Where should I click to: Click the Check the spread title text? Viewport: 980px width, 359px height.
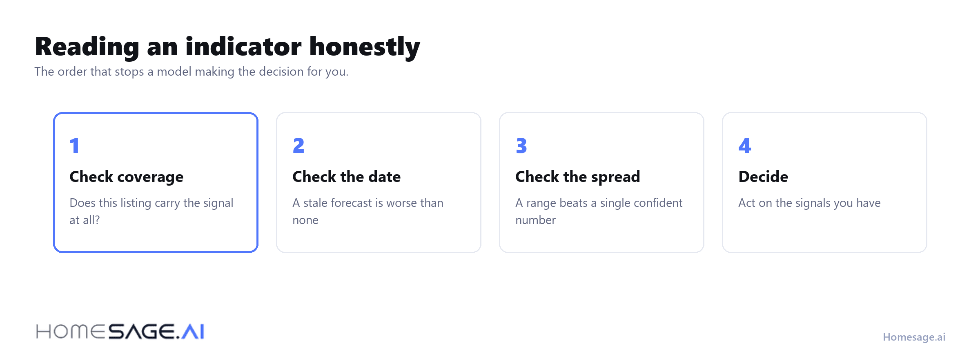[x=578, y=177]
